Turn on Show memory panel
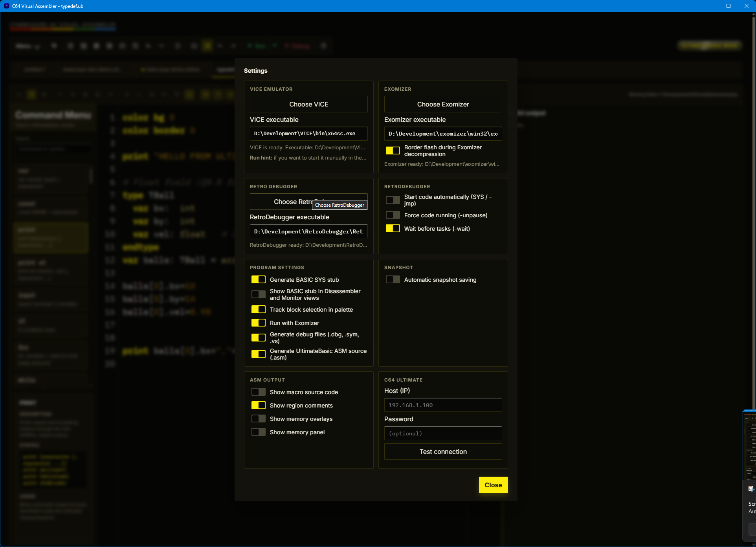The width and height of the screenshot is (756, 547). tap(258, 432)
